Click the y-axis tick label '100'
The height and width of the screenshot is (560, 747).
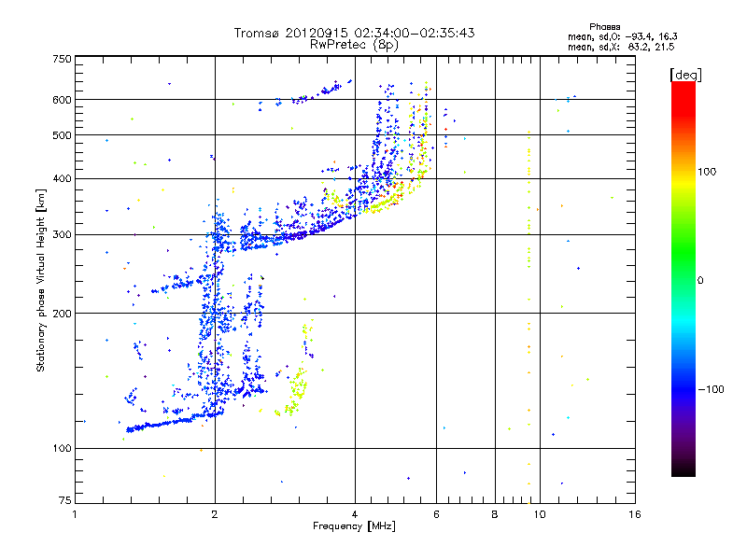pyautogui.click(x=62, y=448)
